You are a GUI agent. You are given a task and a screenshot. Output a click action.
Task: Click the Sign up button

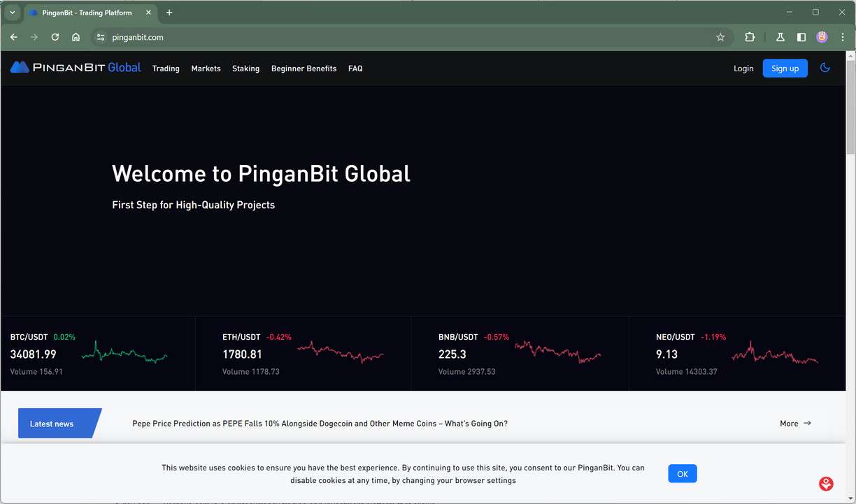[x=785, y=69]
